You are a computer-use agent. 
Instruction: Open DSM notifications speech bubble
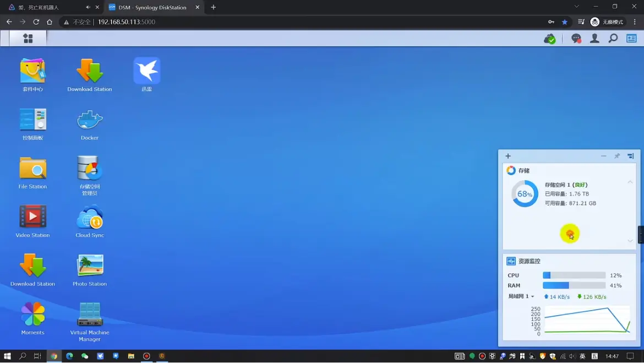coord(576,39)
